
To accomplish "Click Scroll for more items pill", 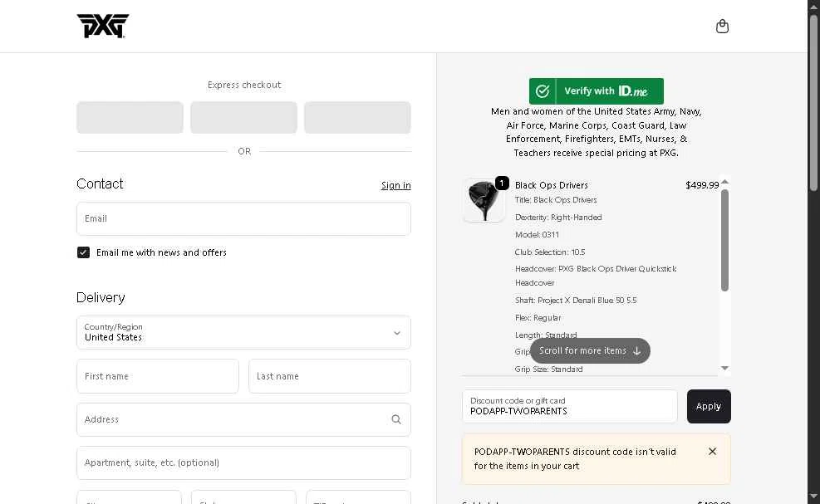I will (x=590, y=350).
